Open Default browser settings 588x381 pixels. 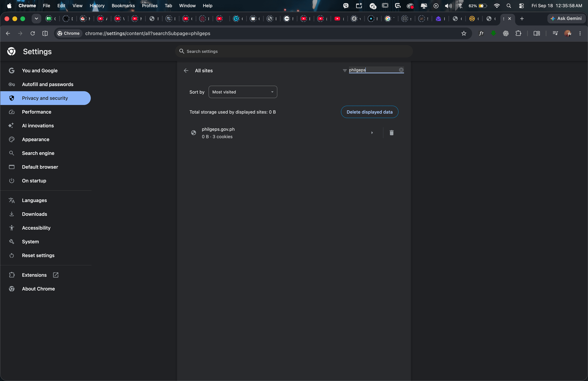click(46, 167)
